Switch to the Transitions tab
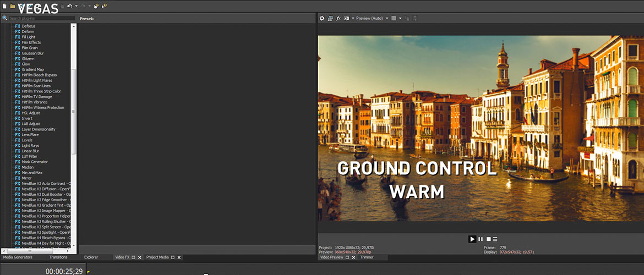 point(58,257)
